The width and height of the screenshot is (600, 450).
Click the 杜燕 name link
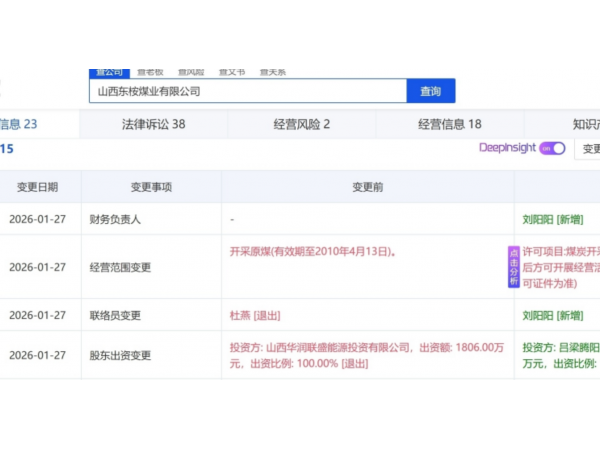241,315
